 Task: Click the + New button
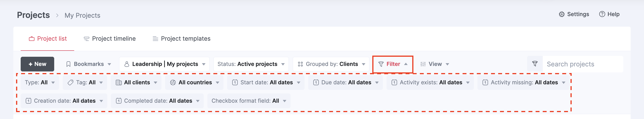pyautogui.click(x=37, y=64)
